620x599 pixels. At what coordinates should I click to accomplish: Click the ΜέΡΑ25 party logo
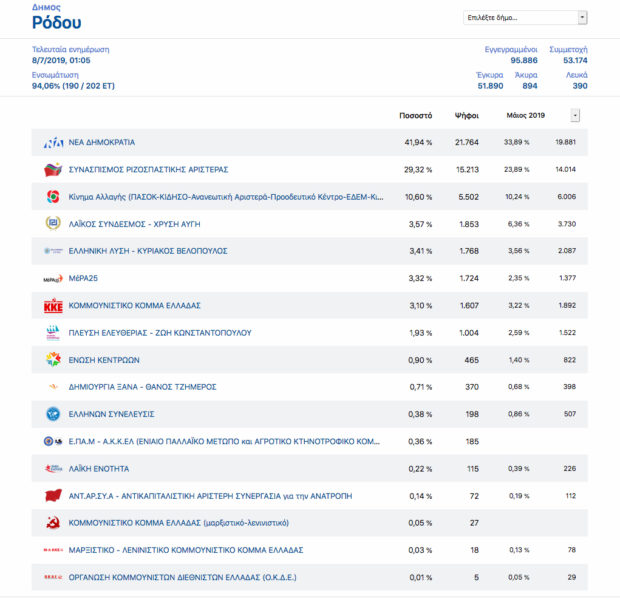click(53, 279)
